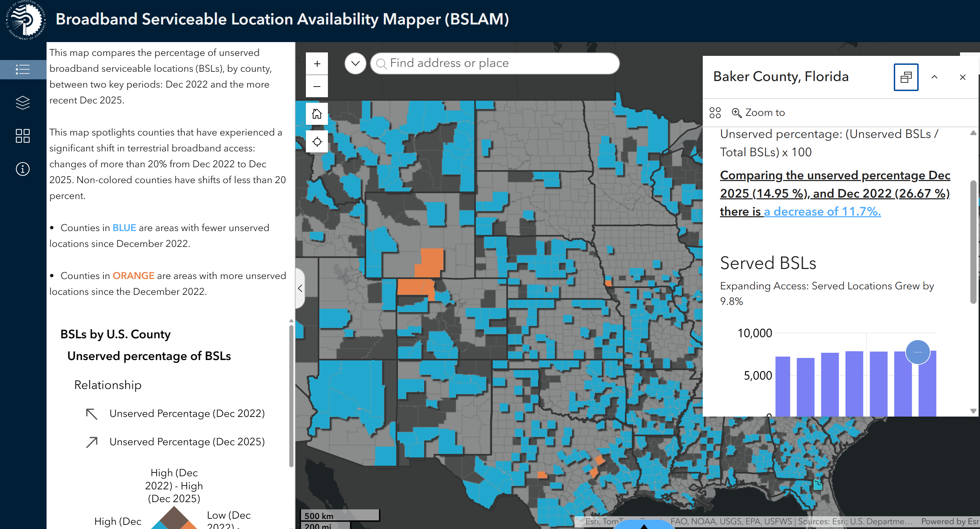Click "Powered by Esri" attribution
Image resolution: width=980 pixels, height=529 pixels.
tap(950, 521)
